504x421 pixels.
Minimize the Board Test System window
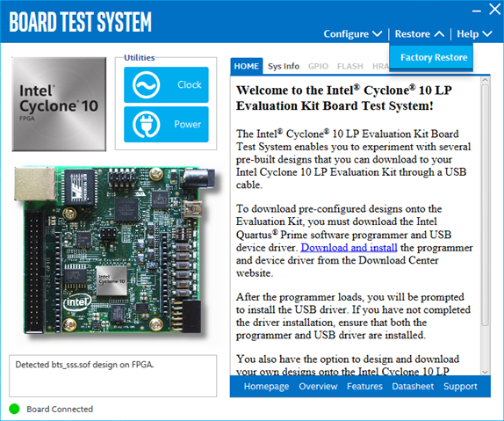(x=477, y=11)
